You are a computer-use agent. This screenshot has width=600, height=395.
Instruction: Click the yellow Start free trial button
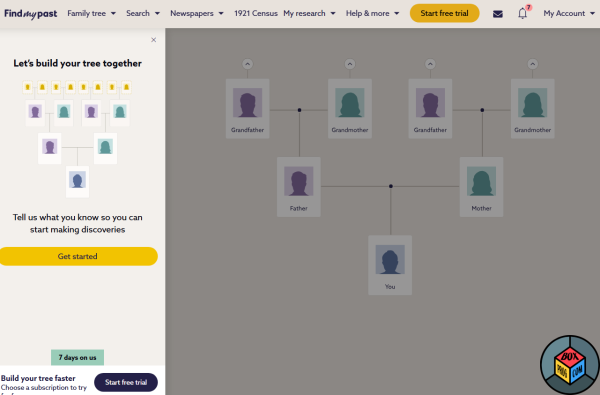click(x=444, y=13)
